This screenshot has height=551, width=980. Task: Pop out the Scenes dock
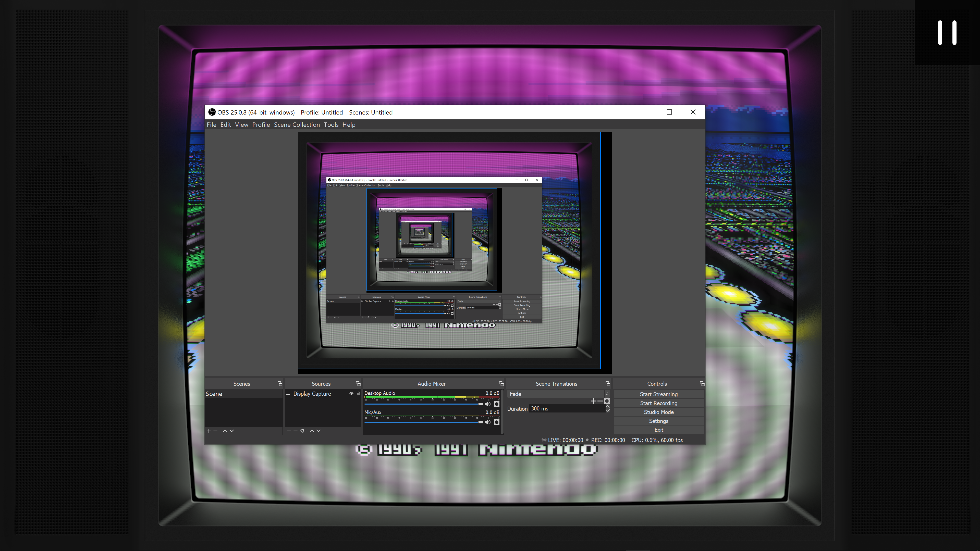coord(280,384)
